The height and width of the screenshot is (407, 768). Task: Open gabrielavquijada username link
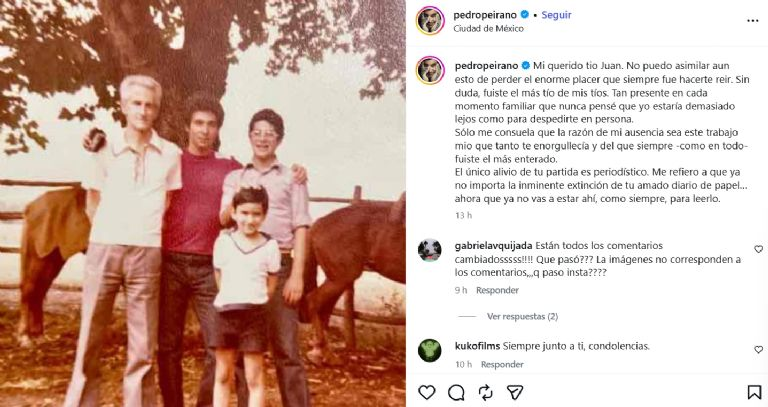pyautogui.click(x=493, y=246)
